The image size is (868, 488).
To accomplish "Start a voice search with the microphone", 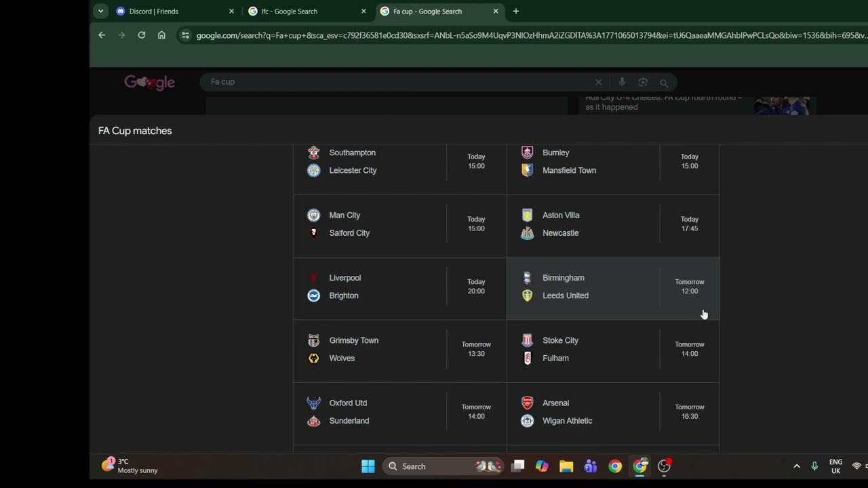I will (622, 82).
